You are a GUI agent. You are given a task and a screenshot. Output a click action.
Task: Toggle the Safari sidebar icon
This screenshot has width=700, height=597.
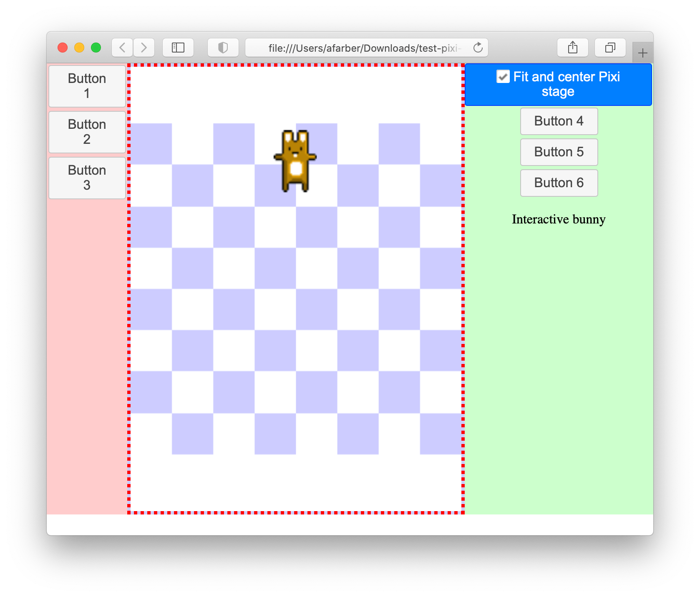pos(178,48)
